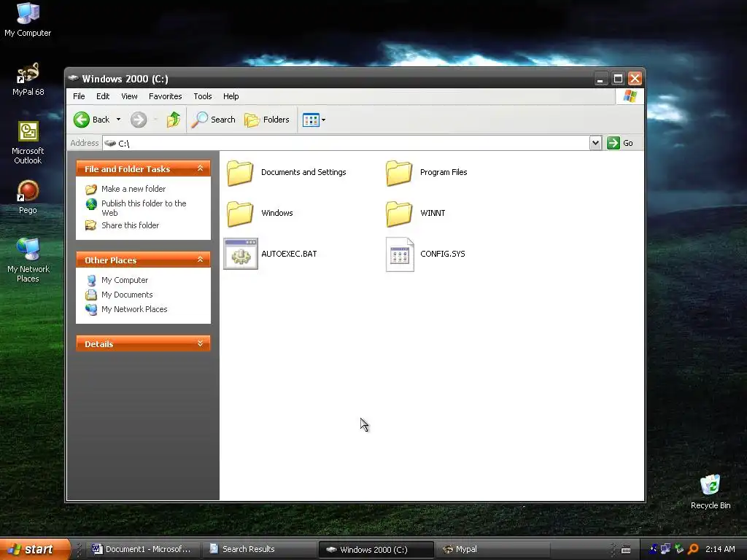The image size is (747, 560).
Task: Click the Go button
Action: (620, 143)
